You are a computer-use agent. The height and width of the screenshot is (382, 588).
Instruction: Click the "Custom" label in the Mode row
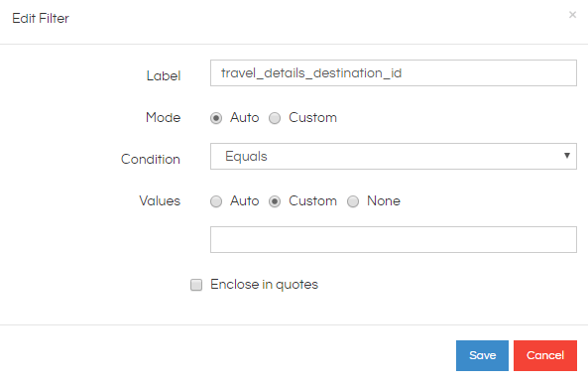(x=312, y=117)
